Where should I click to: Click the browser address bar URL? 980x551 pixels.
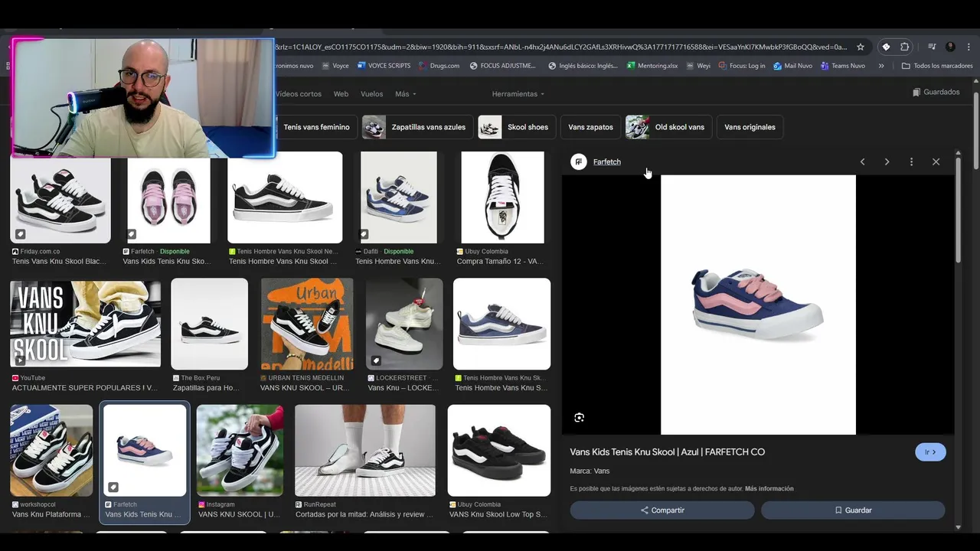pyautogui.click(x=561, y=47)
